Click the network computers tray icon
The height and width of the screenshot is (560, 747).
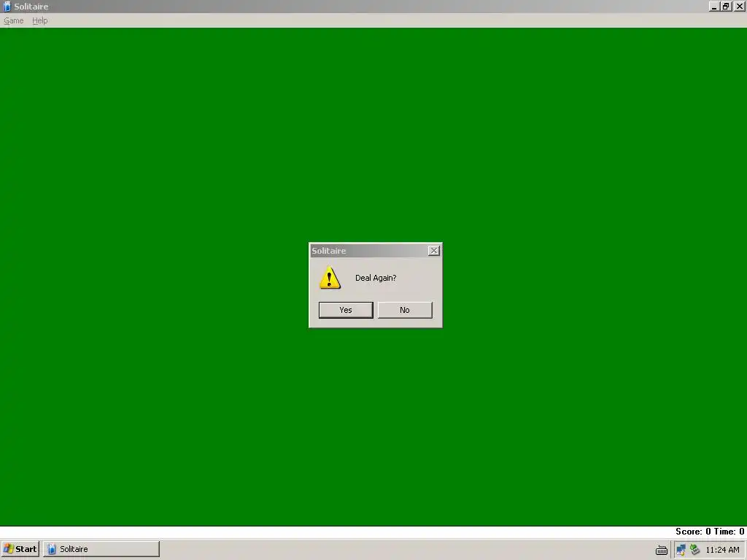(x=681, y=550)
